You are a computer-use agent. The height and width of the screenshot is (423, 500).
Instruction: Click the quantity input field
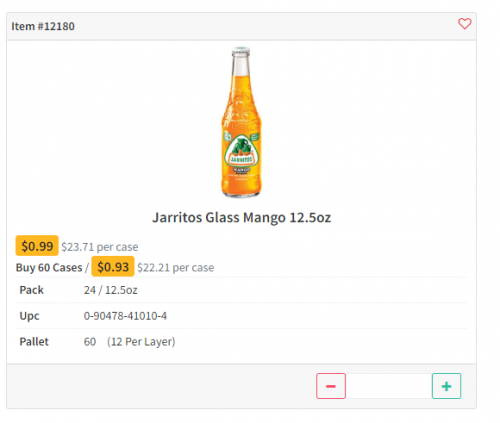[389, 386]
